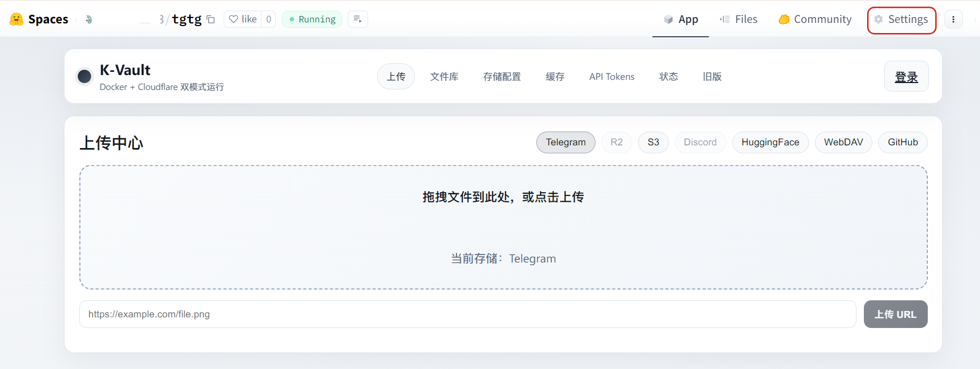Screen dimensions: 980x369
Task: Copy the tgtg space name icon
Action: (211, 20)
